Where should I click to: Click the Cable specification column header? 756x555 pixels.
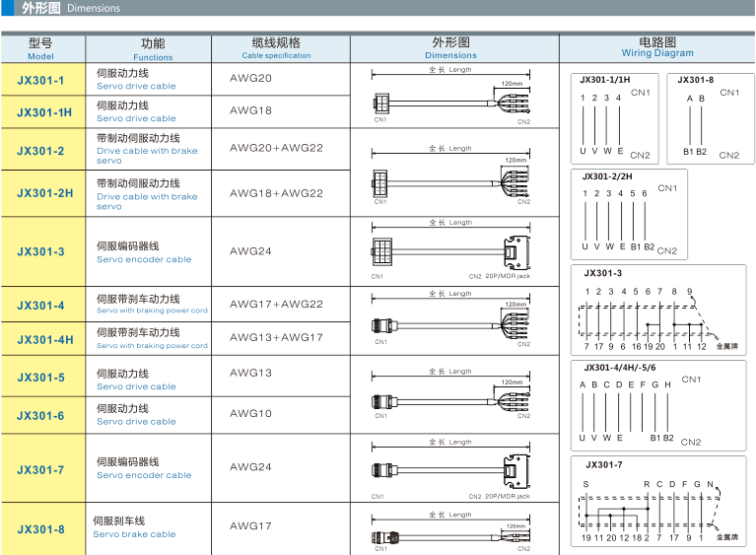[281, 48]
